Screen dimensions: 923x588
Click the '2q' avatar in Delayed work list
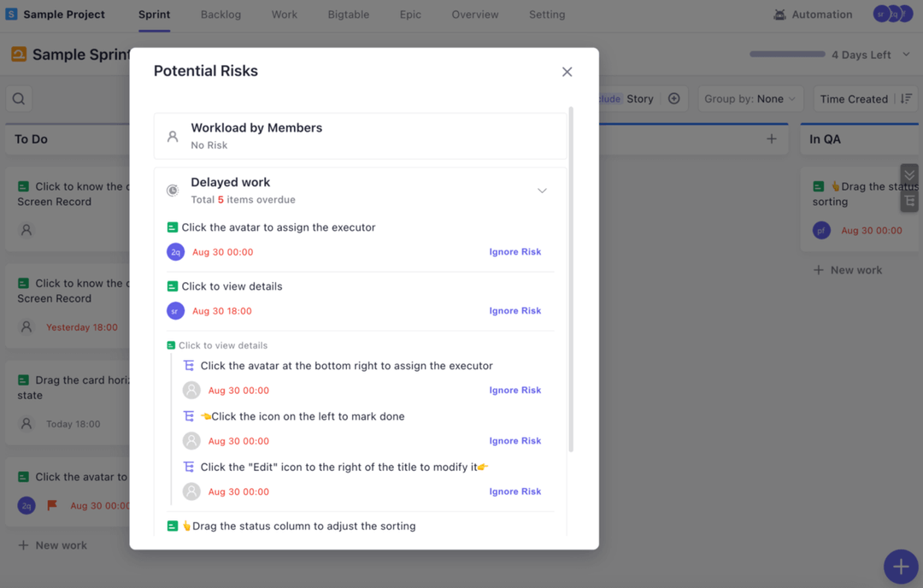[x=175, y=252]
